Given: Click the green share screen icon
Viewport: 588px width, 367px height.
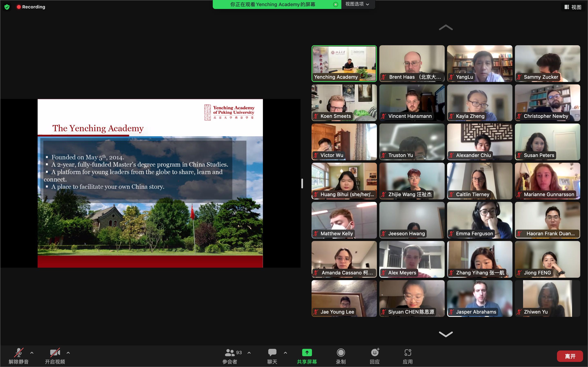Looking at the screenshot, I should (307, 353).
